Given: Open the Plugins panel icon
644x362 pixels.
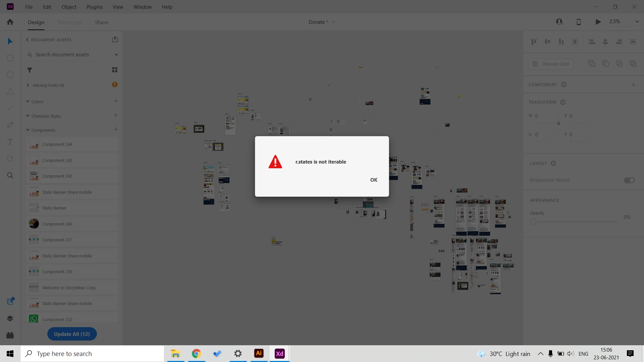Looking at the screenshot, I should tap(10, 335).
